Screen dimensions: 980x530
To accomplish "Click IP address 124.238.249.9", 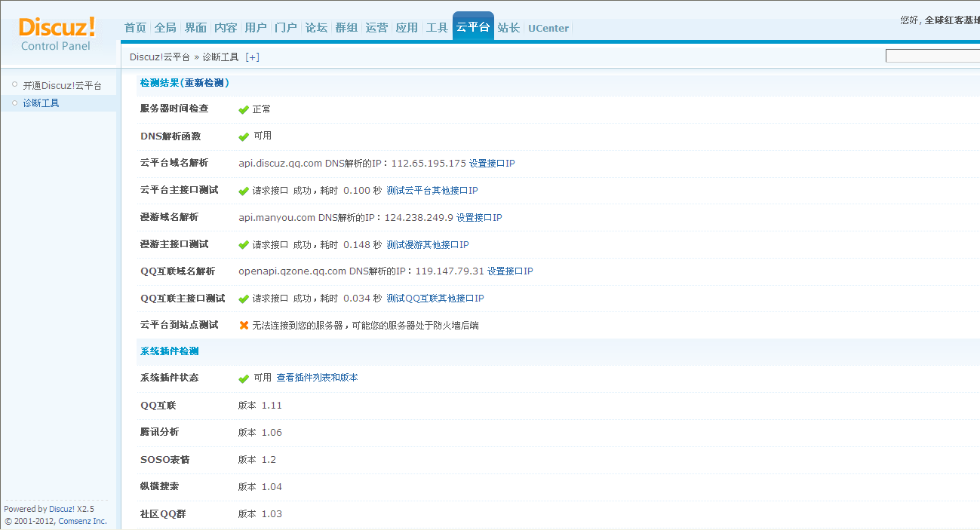I will coord(419,217).
